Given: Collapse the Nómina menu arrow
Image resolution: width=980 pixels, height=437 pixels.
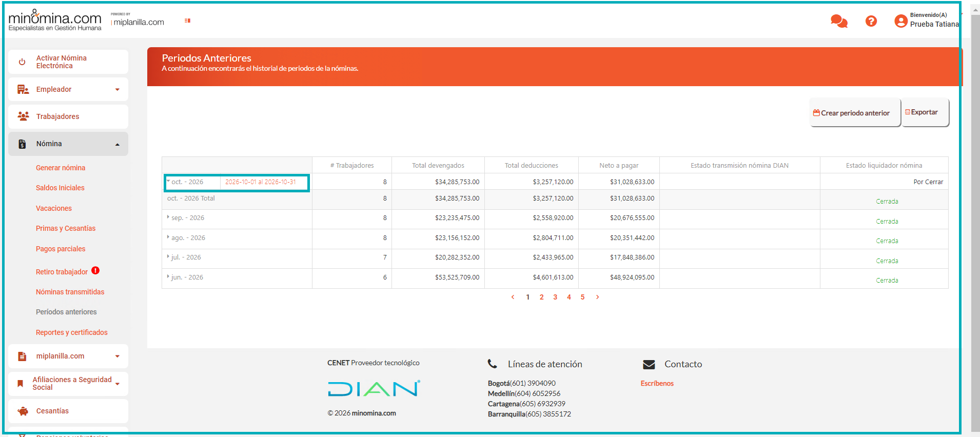Looking at the screenshot, I should tap(117, 145).
